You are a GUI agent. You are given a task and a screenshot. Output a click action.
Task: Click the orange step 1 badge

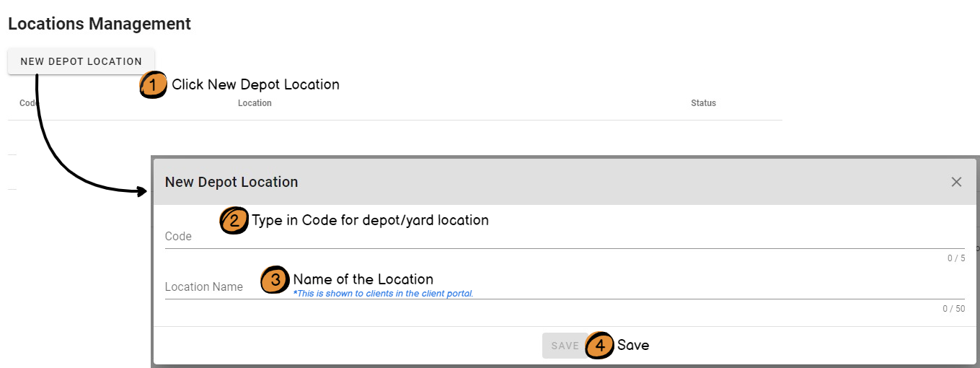pos(152,84)
